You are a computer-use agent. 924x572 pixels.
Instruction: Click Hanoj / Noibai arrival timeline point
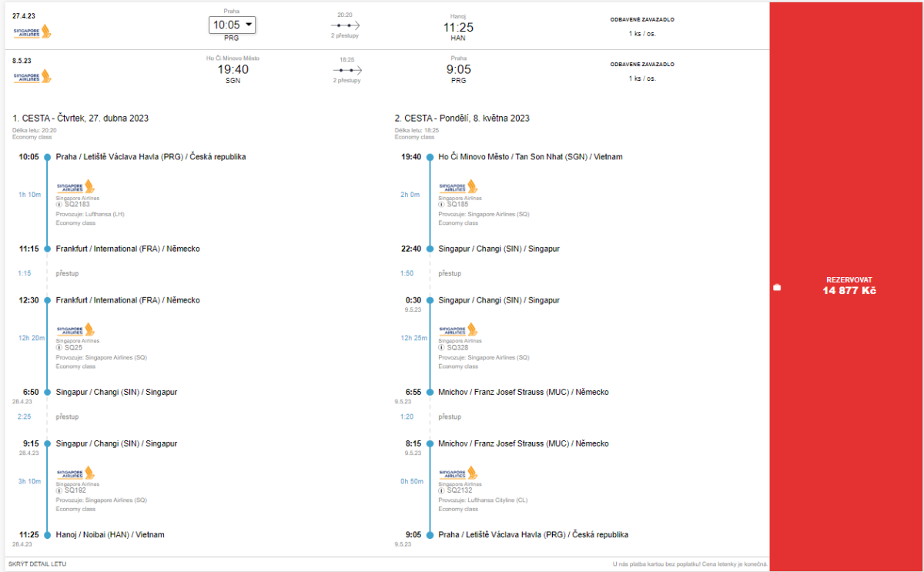click(47, 534)
